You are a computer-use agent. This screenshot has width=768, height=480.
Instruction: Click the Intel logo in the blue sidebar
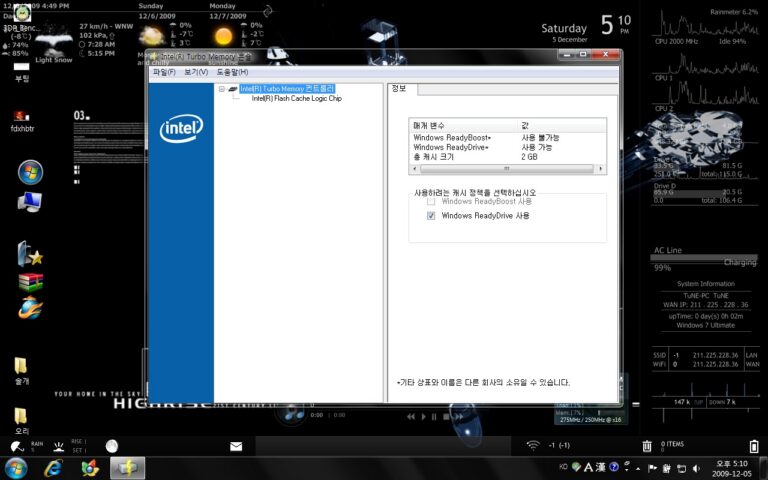(x=181, y=128)
